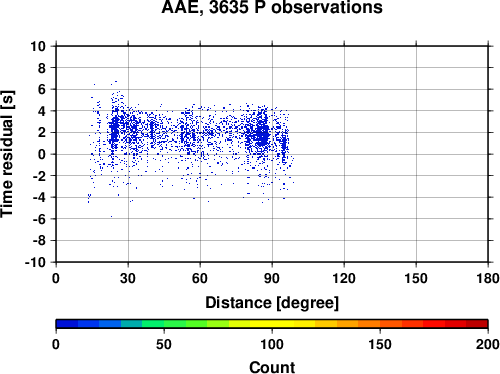Click x-axis tick label 90
The height and width of the screenshot is (374, 500).
pos(272,278)
